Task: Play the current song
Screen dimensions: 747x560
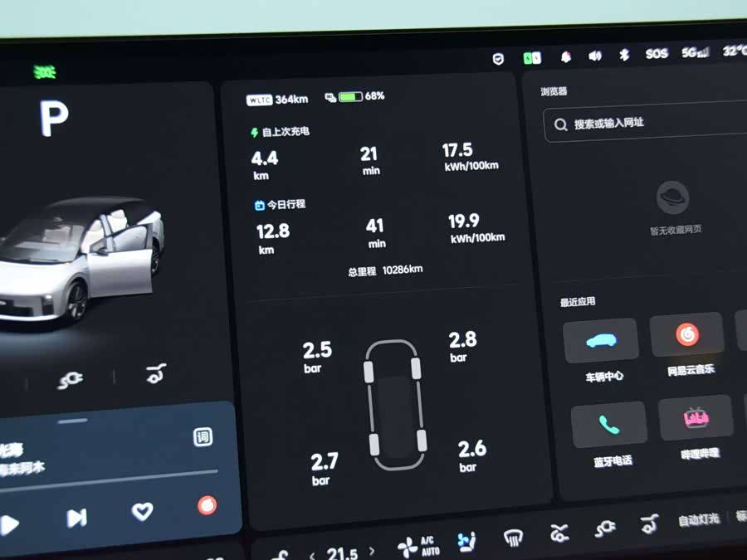Action: (9, 525)
